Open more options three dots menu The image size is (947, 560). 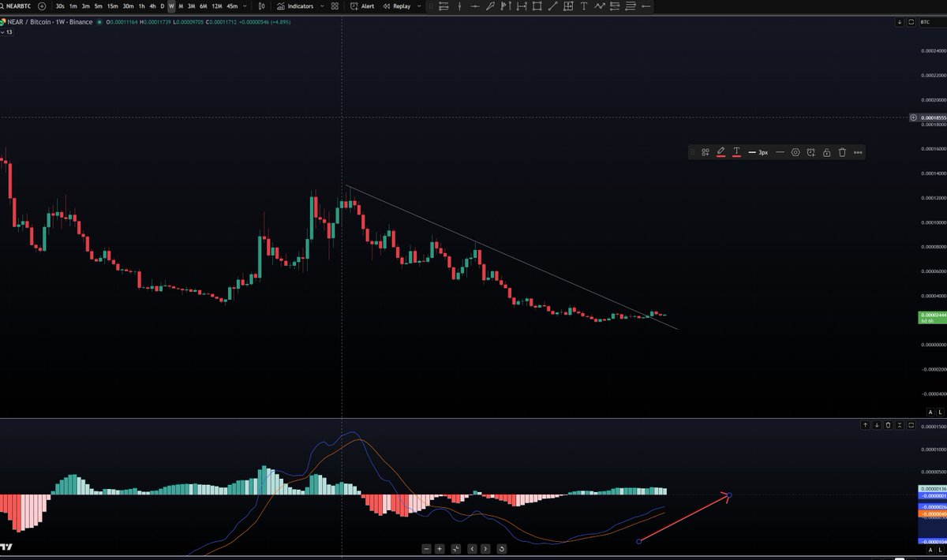pos(858,152)
